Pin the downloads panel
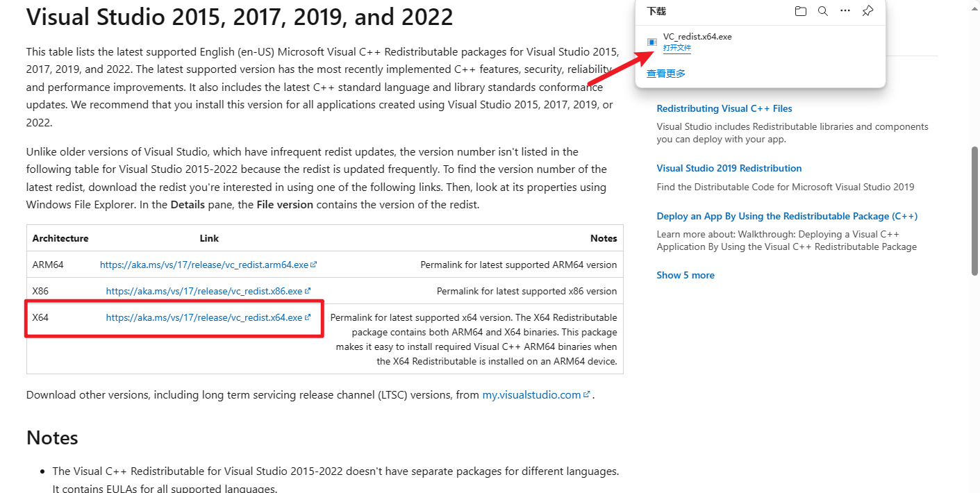The image size is (980, 493). click(x=867, y=11)
